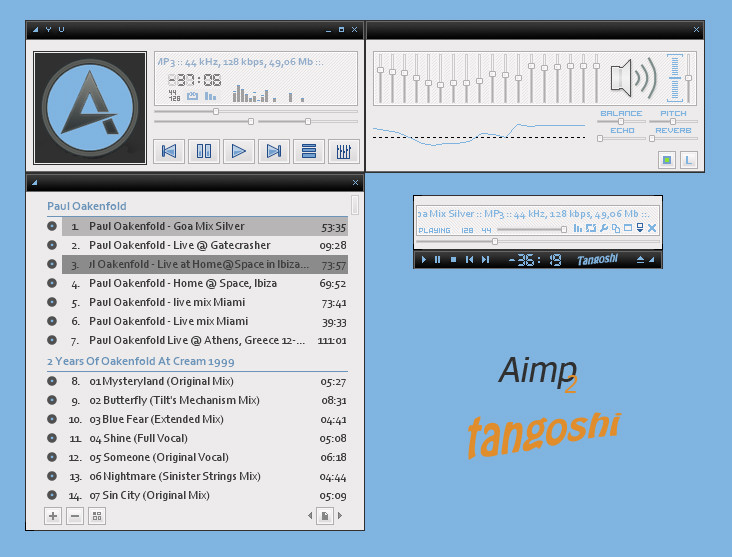The image size is (732, 557).
Task: Click the L button in equalizer window
Action: click(689, 160)
